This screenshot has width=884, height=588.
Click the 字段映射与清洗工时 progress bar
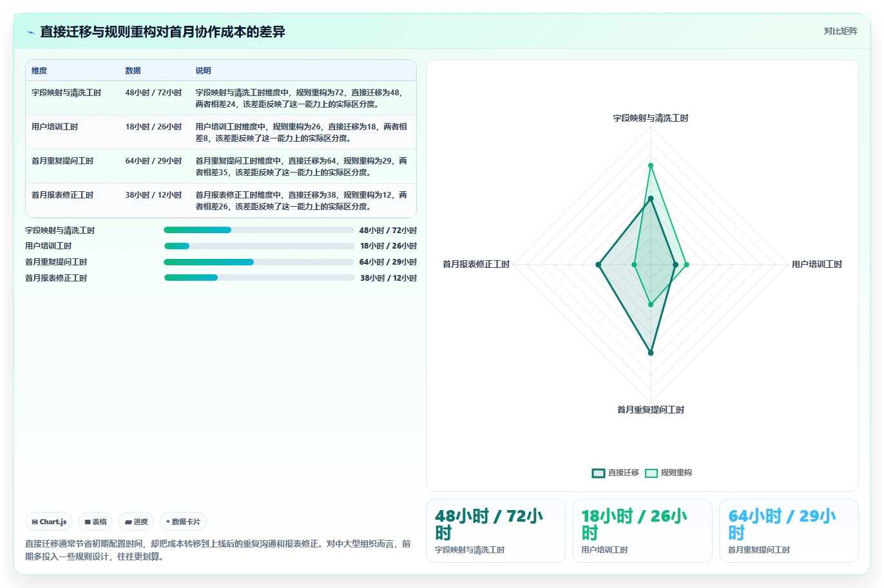tap(259, 230)
